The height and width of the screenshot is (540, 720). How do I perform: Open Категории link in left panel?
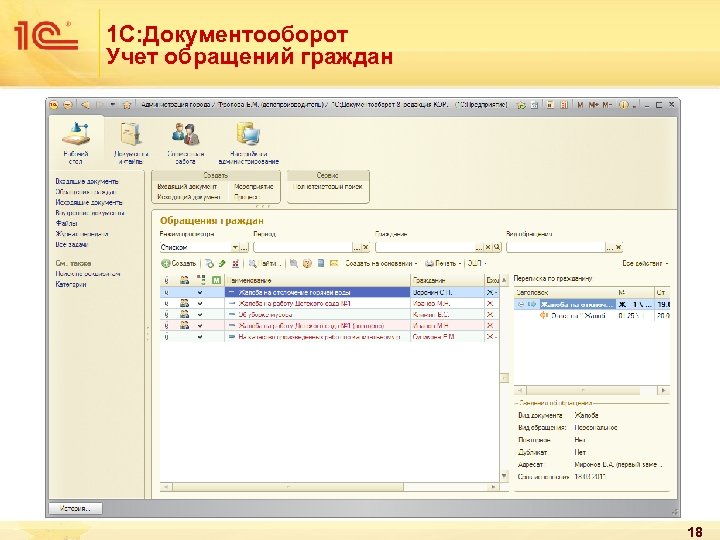(71, 284)
